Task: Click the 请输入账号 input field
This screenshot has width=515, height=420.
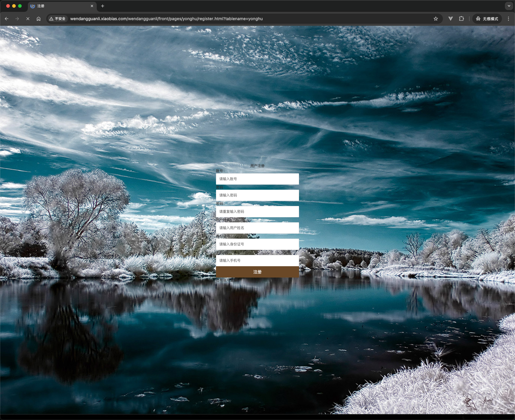Action: 257,179
